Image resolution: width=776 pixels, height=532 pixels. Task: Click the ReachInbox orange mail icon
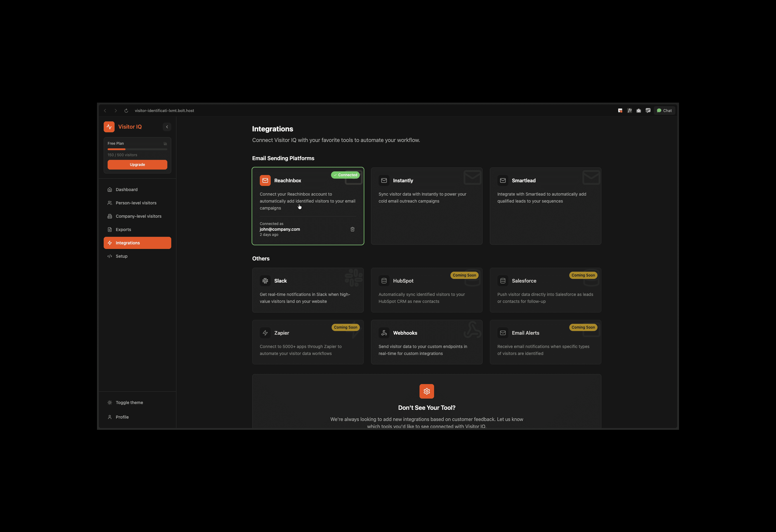[265, 181]
